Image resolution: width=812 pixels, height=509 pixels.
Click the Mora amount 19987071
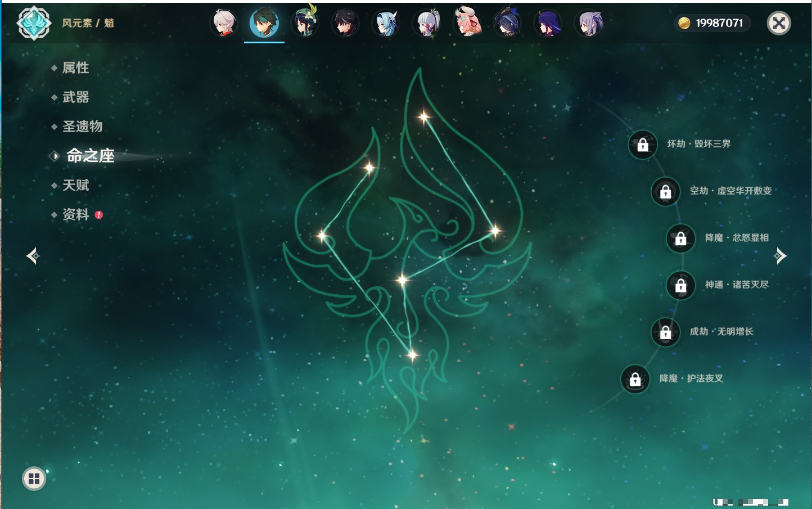click(719, 23)
